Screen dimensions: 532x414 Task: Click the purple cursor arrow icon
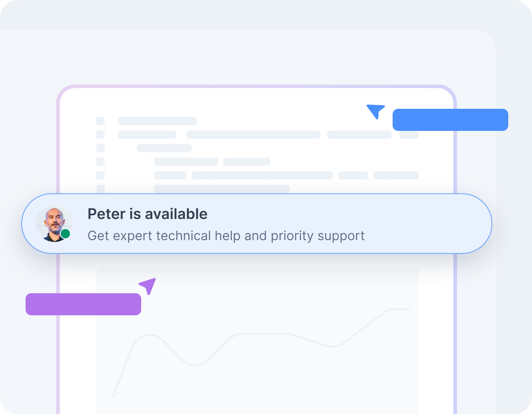point(149,285)
